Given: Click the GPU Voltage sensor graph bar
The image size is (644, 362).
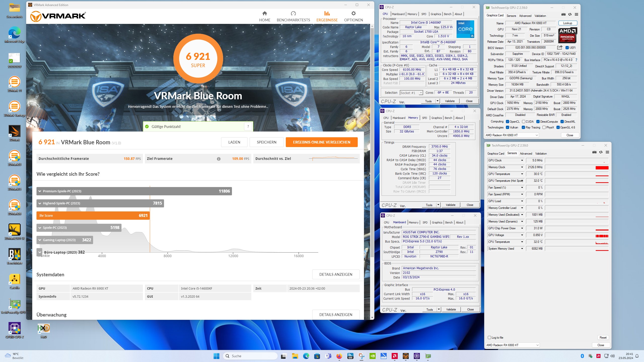Looking at the screenshot, I should point(577,235).
